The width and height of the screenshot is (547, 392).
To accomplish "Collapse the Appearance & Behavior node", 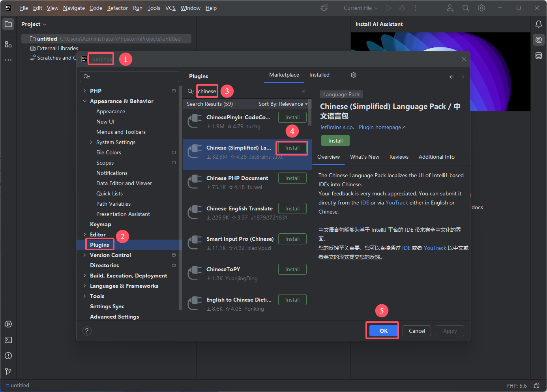I will click(x=84, y=101).
